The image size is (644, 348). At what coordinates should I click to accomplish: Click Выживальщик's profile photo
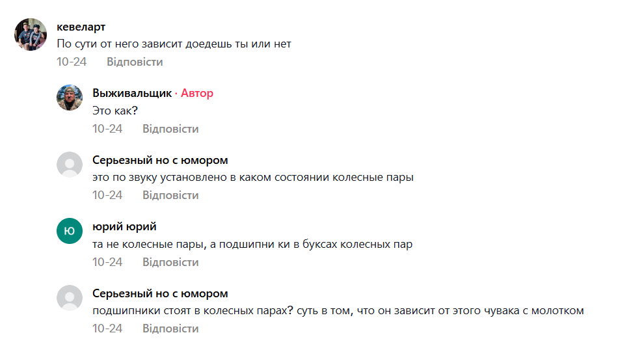tap(70, 98)
